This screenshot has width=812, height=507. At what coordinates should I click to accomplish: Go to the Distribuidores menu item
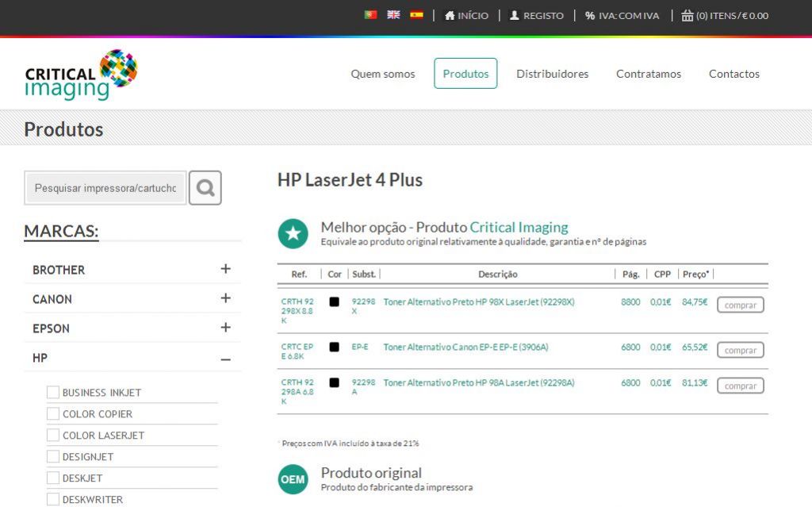click(552, 74)
